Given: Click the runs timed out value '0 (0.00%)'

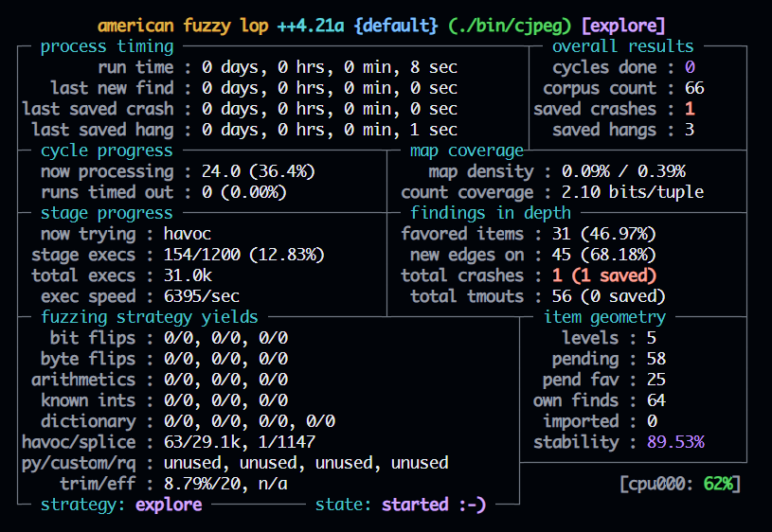Looking at the screenshot, I should (244, 192).
